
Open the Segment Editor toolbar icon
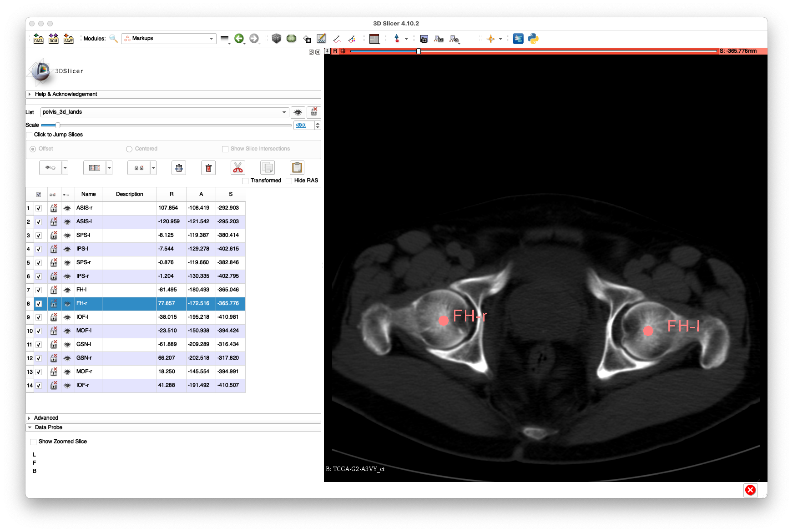coord(322,39)
